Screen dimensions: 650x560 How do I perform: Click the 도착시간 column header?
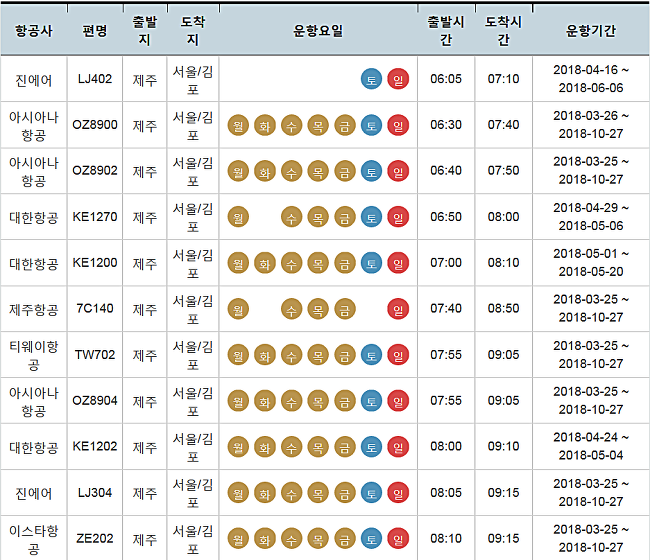click(503, 31)
